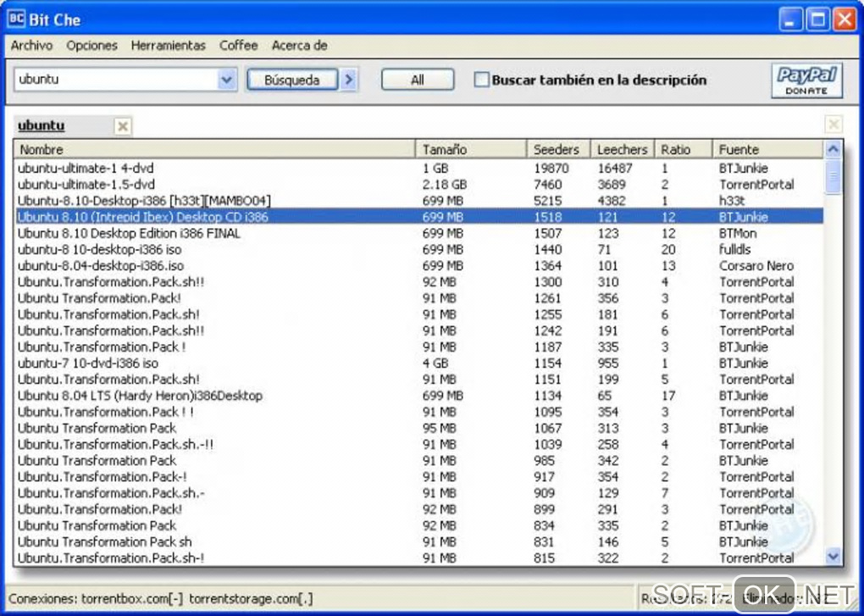
Task: Click the results list scrollbar thumb
Action: pos(834,176)
